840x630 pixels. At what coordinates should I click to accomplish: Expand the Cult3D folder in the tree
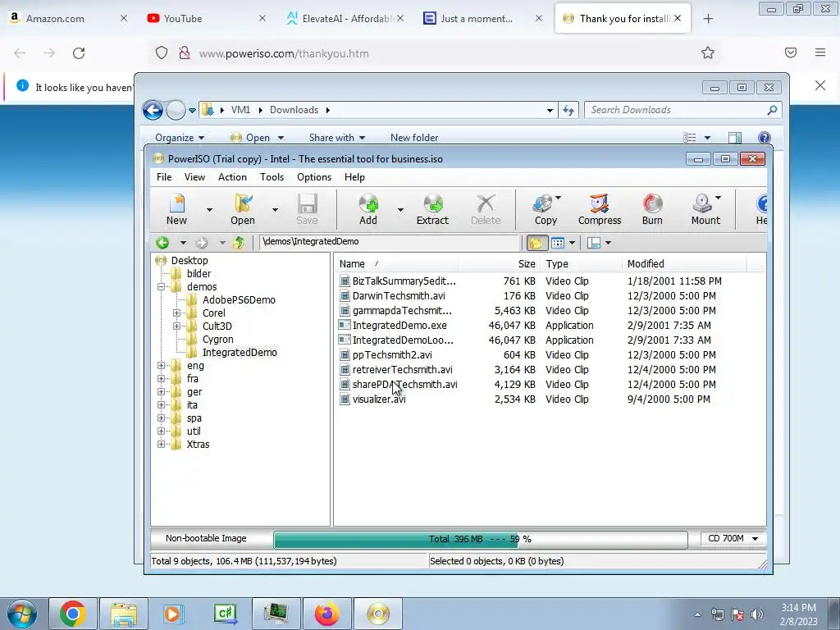(176, 326)
